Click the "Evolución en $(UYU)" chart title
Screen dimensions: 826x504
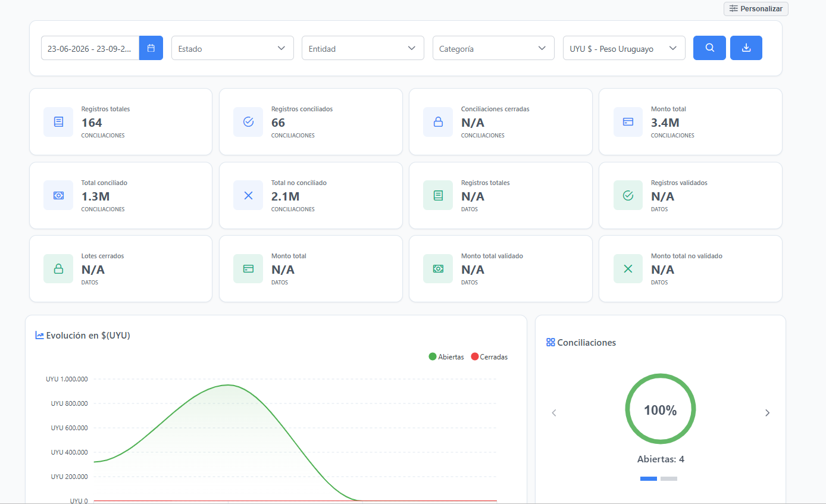pyautogui.click(x=88, y=335)
